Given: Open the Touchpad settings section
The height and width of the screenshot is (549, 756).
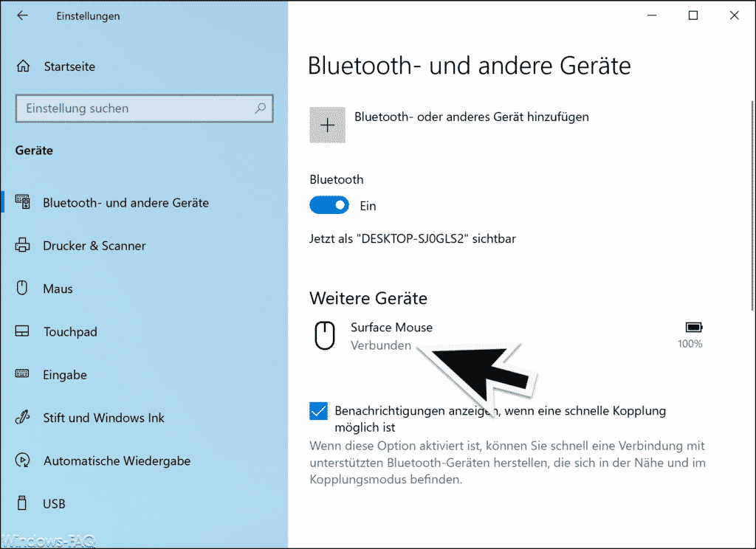Looking at the screenshot, I should (70, 332).
